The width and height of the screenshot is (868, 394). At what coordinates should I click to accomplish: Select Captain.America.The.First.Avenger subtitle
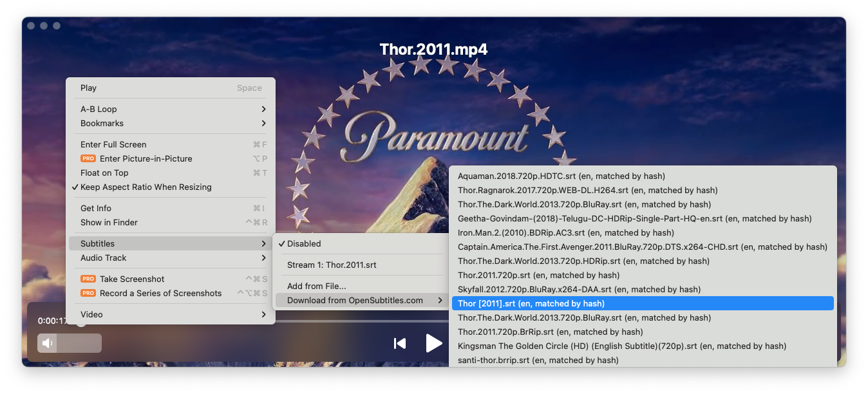(x=643, y=247)
